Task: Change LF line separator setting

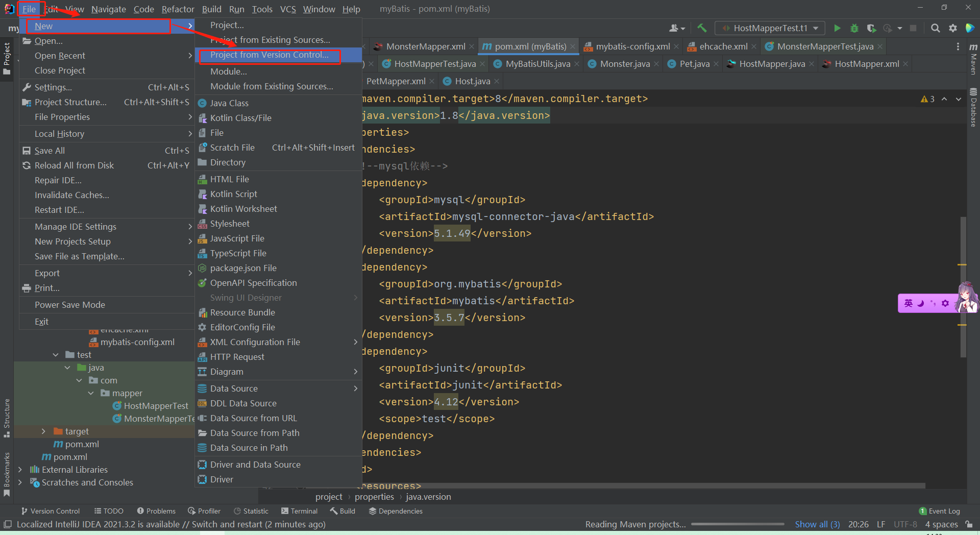Action: (881, 524)
